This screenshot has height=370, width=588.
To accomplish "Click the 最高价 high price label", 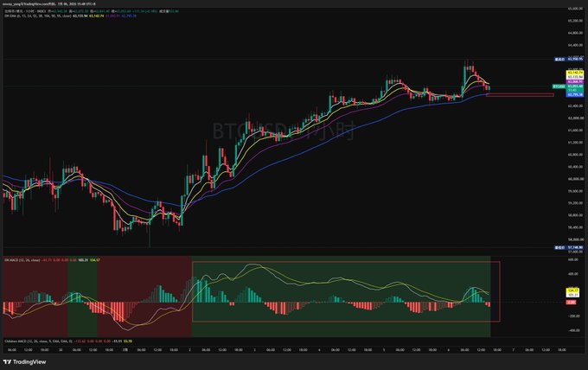I will click(569, 60).
